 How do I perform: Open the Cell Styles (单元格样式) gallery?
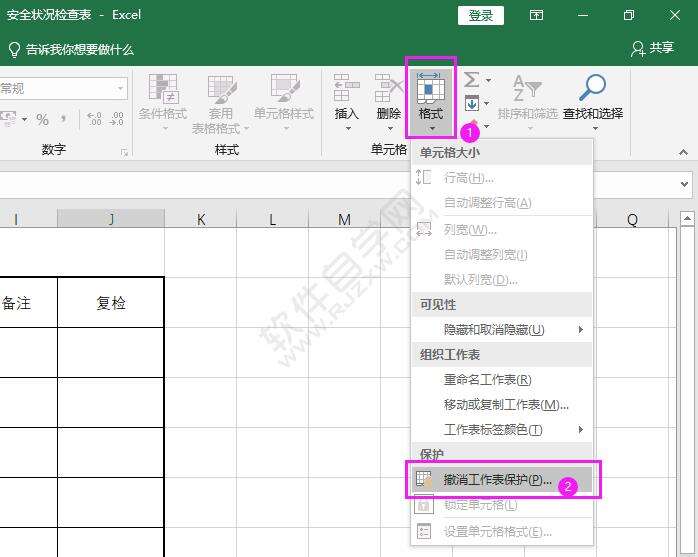pyautogui.click(x=284, y=102)
